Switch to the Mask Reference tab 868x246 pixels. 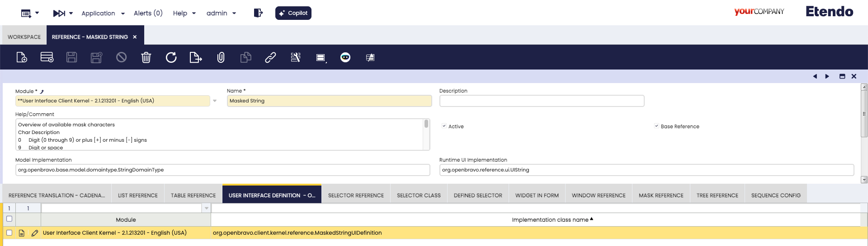(x=660, y=195)
